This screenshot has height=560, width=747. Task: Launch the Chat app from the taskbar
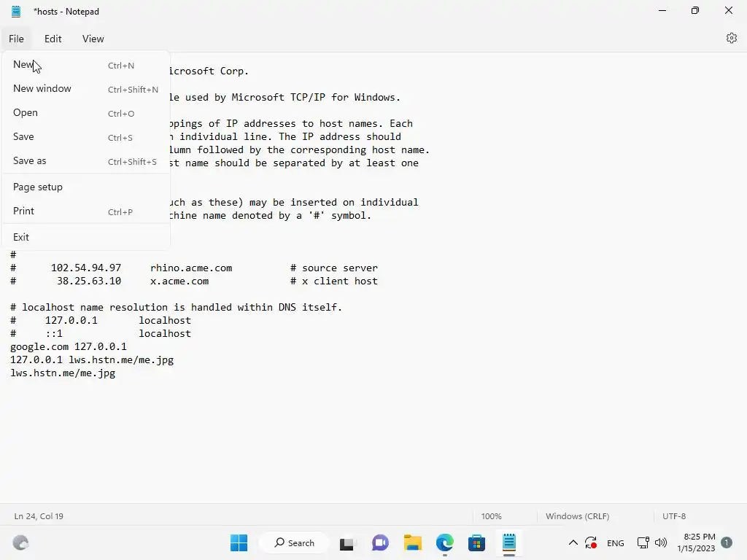pyautogui.click(x=379, y=542)
